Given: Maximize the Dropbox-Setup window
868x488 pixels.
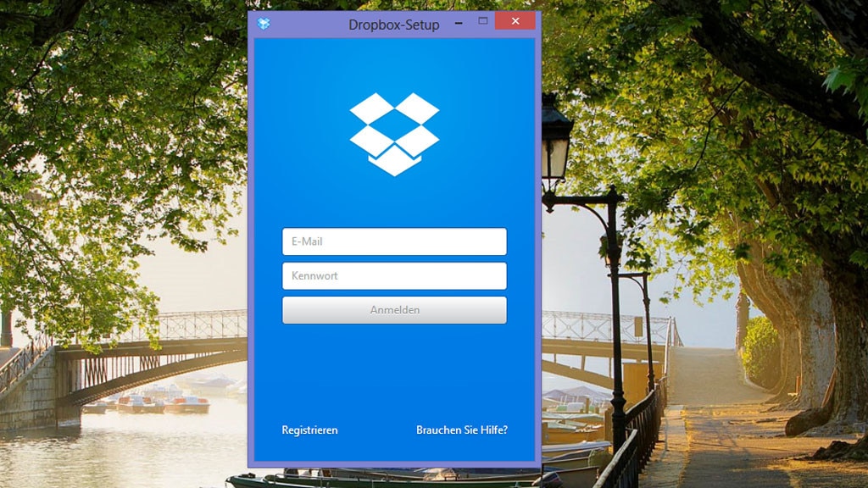Looking at the screenshot, I should coord(482,21).
